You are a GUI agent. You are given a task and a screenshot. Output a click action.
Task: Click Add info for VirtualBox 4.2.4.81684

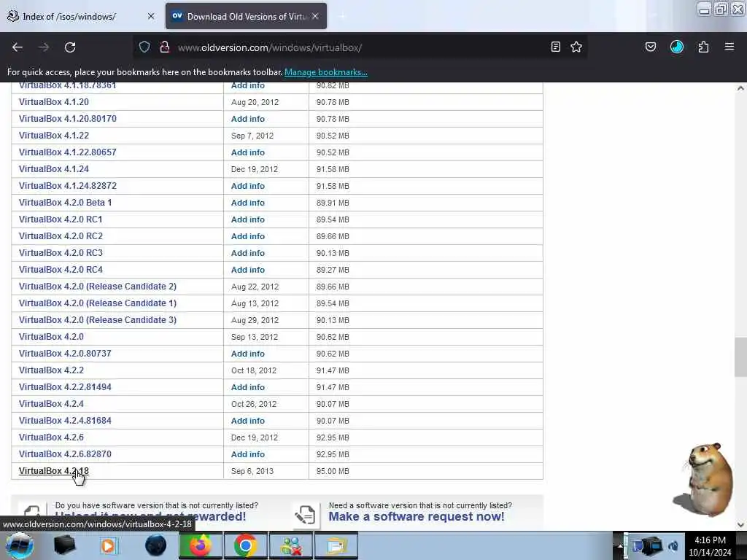pyautogui.click(x=248, y=421)
